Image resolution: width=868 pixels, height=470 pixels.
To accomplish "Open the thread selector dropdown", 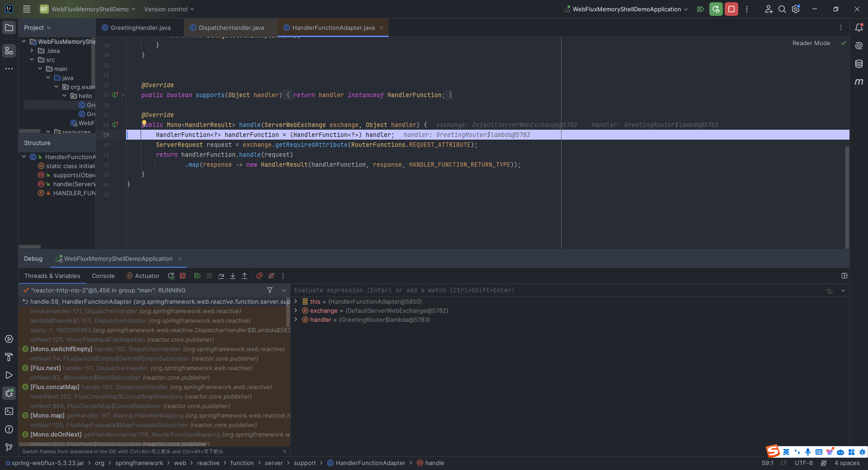I will (x=284, y=290).
